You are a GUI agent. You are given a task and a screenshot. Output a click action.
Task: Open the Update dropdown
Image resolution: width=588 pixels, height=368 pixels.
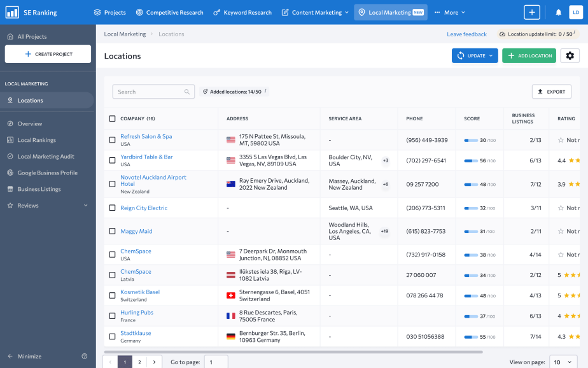pyautogui.click(x=475, y=55)
